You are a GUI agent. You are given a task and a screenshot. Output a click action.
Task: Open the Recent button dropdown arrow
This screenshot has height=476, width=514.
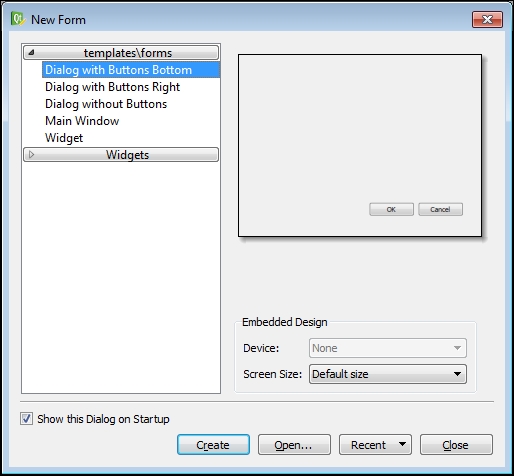coord(402,444)
